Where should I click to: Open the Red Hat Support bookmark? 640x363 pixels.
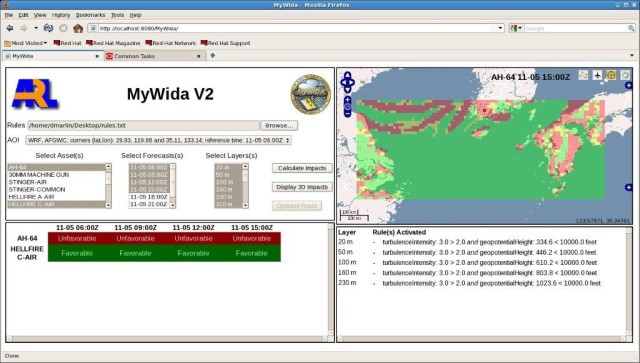point(225,43)
